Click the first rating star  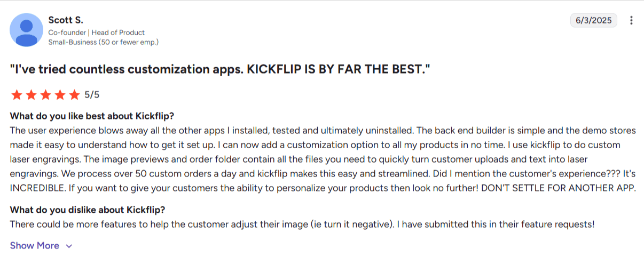point(17,95)
